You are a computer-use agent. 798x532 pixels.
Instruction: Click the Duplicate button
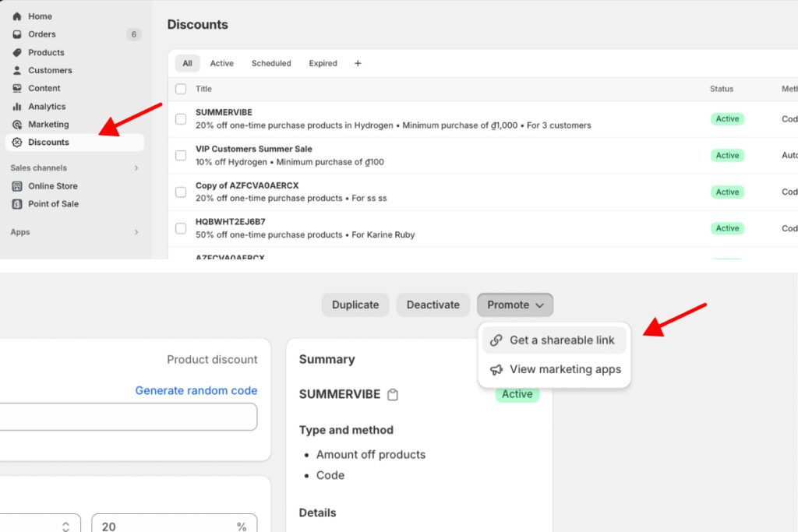click(355, 305)
